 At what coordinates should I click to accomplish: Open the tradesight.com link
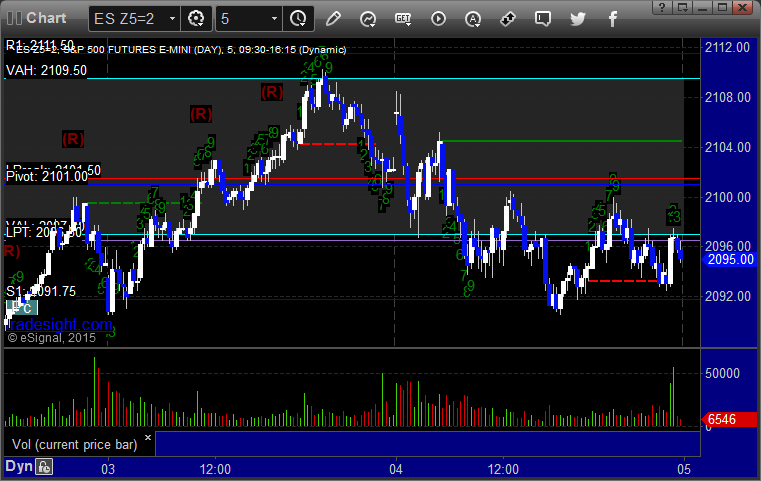pyautogui.click(x=59, y=324)
